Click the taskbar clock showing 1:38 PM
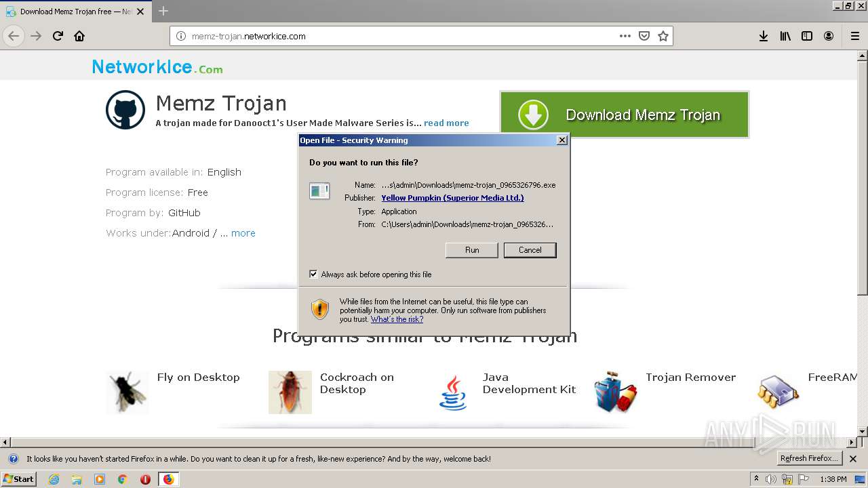 [833, 479]
